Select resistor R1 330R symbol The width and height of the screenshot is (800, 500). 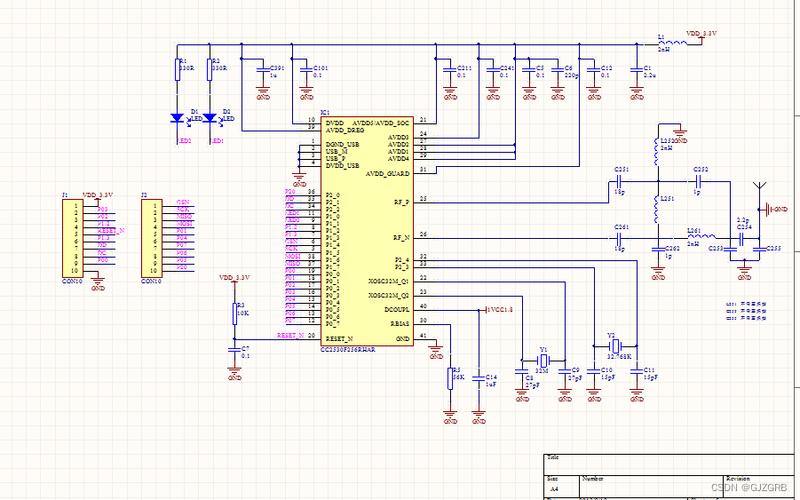tap(177, 70)
